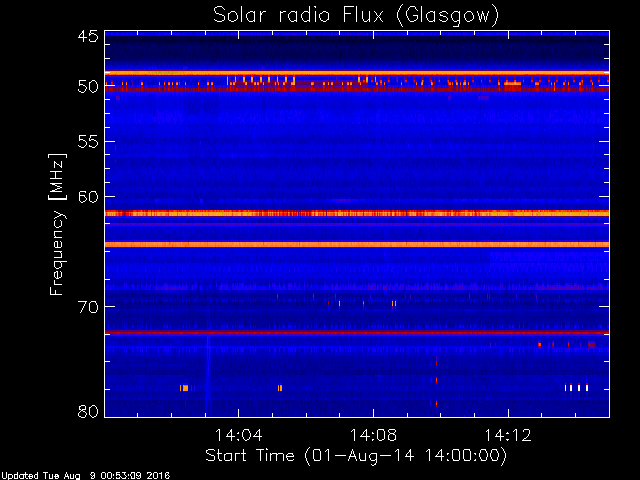Click the 'Frequency [MHz]' axis label
The width and height of the screenshot is (640, 480).
(x=57, y=224)
